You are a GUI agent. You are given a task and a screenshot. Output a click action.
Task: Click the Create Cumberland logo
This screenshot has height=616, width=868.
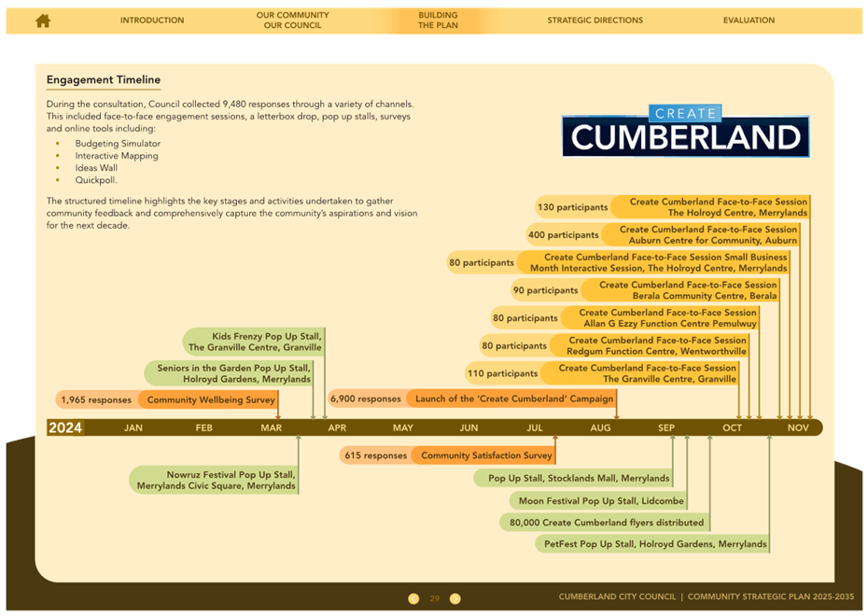(x=685, y=132)
